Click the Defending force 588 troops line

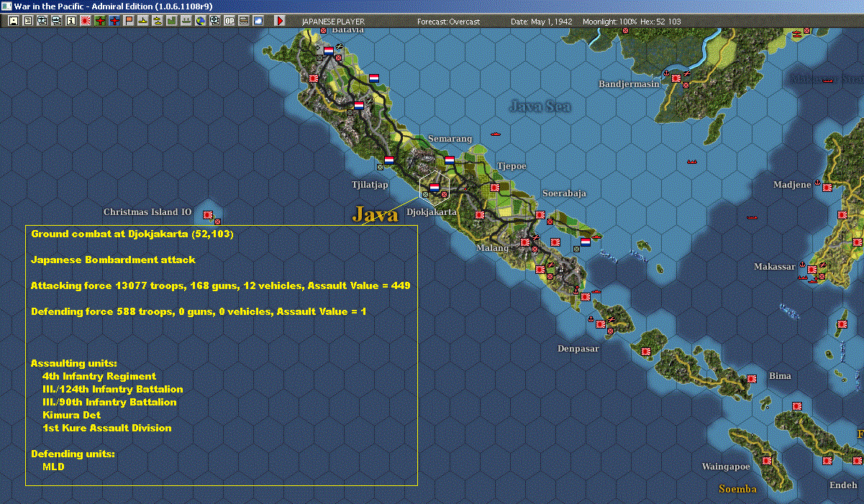[x=200, y=311]
